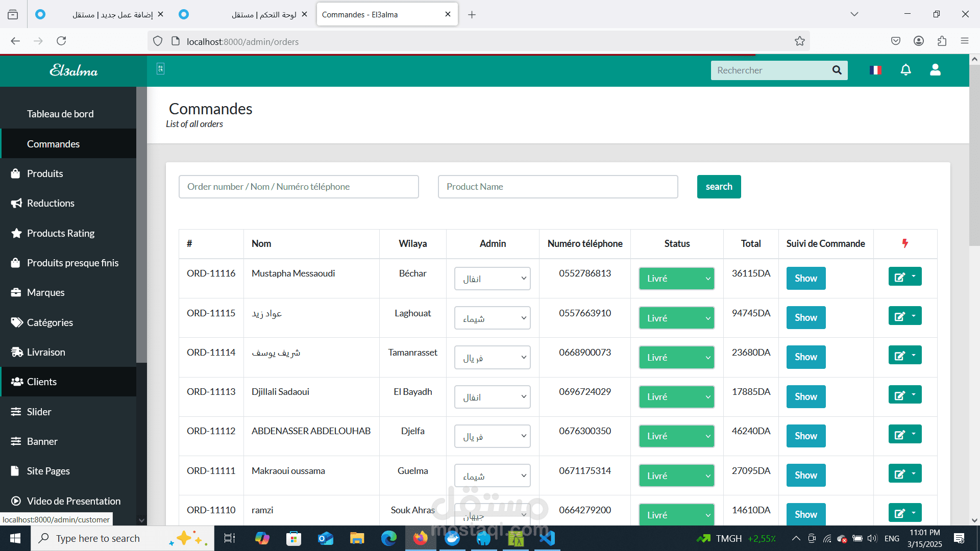
Task: Click the Product Name input field
Action: coord(557,187)
